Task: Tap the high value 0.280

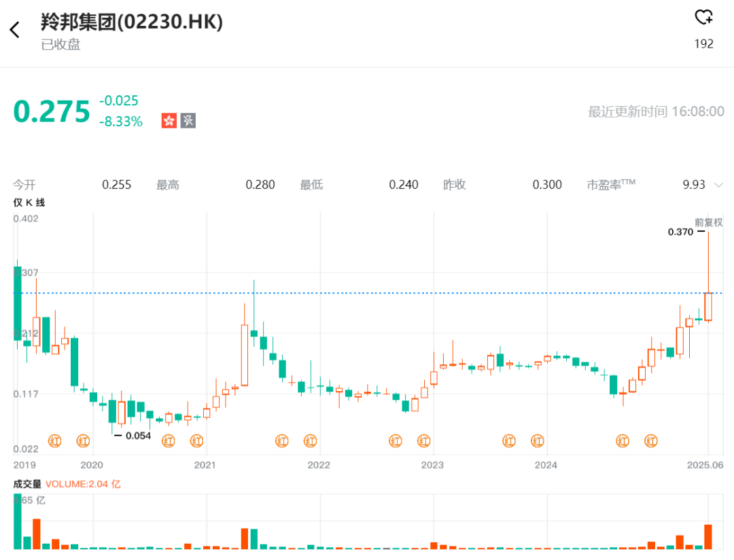Action: pyautogui.click(x=260, y=185)
